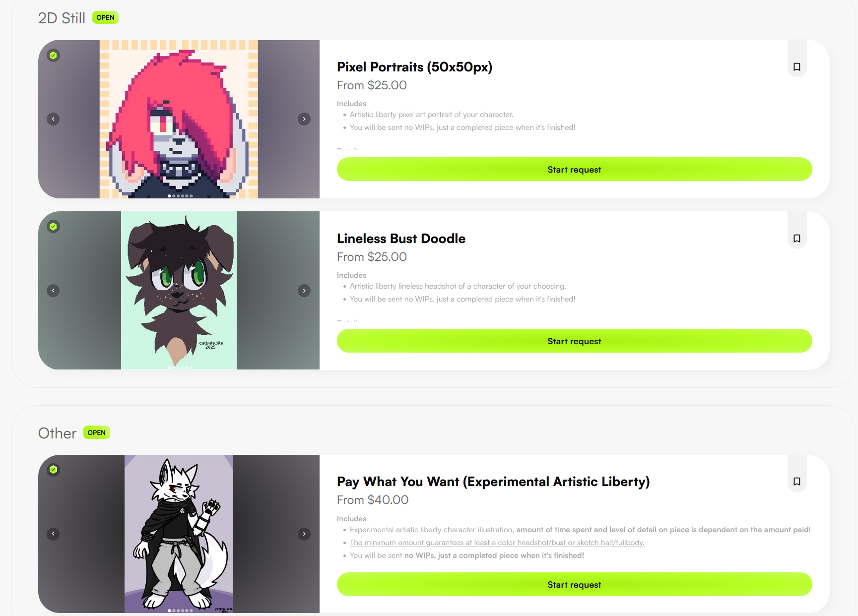Advance Pay What You Want image carousel

pos(304,534)
